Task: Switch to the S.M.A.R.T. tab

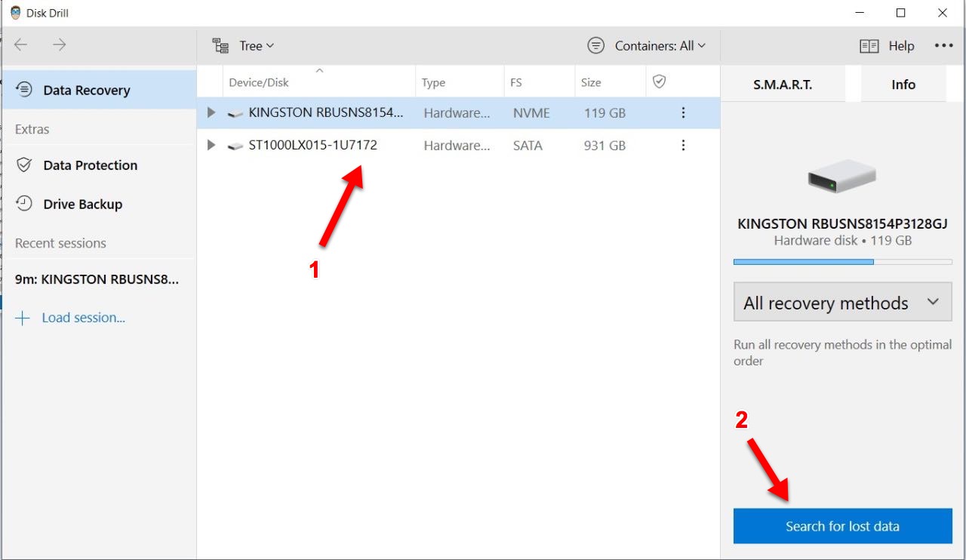Action: tap(783, 85)
